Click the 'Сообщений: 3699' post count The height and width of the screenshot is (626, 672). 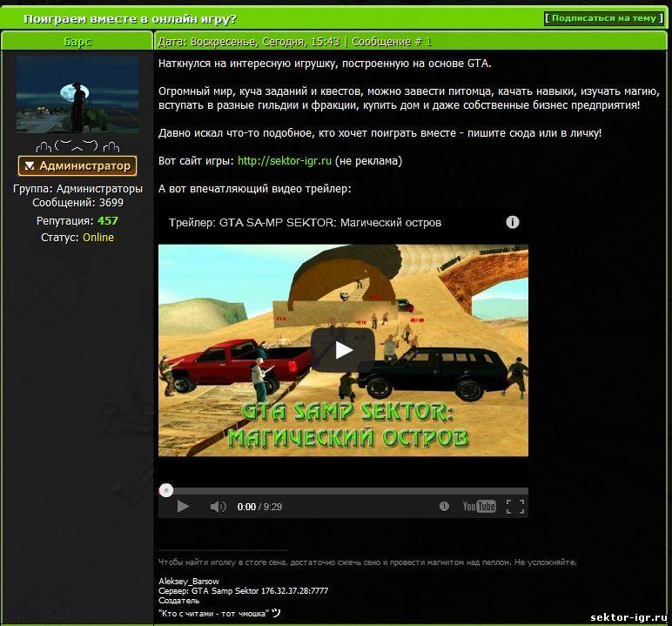pos(77,202)
